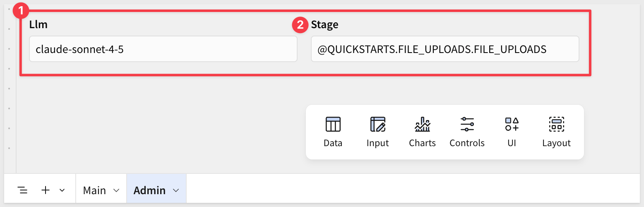Click the Llm control label
This screenshot has width=644, height=207.
pos(38,24)
